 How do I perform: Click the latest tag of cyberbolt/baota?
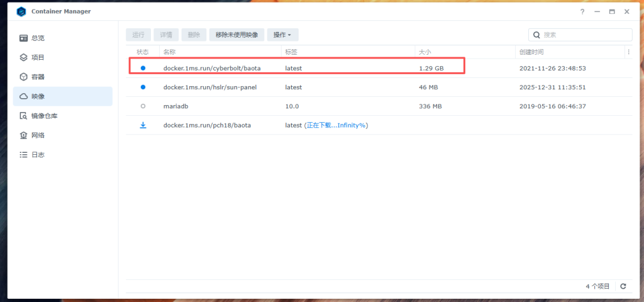click(294, 68)
